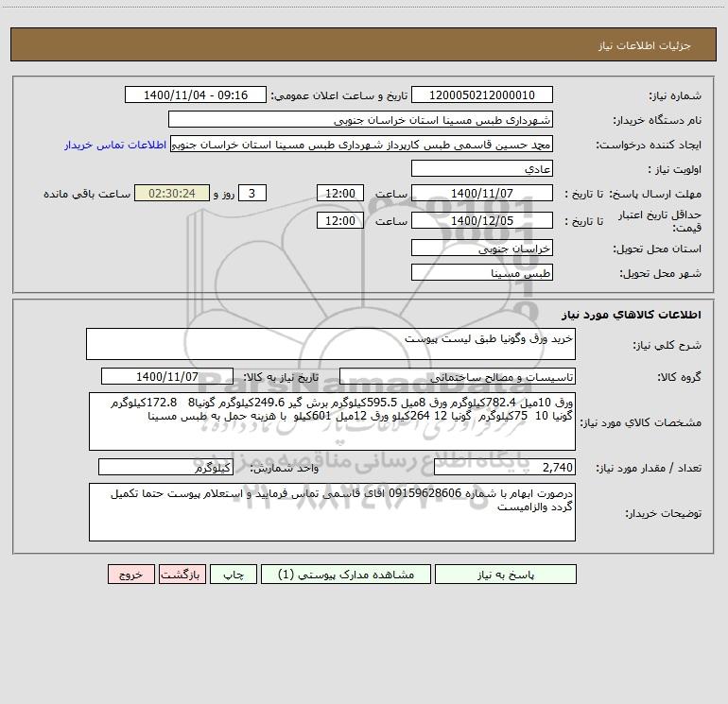The width and height of the screenshot is (728, 704).
Task: Open 'مشاهده مدارک پیوستی (1)' attachments
Action: coord(346,574)
